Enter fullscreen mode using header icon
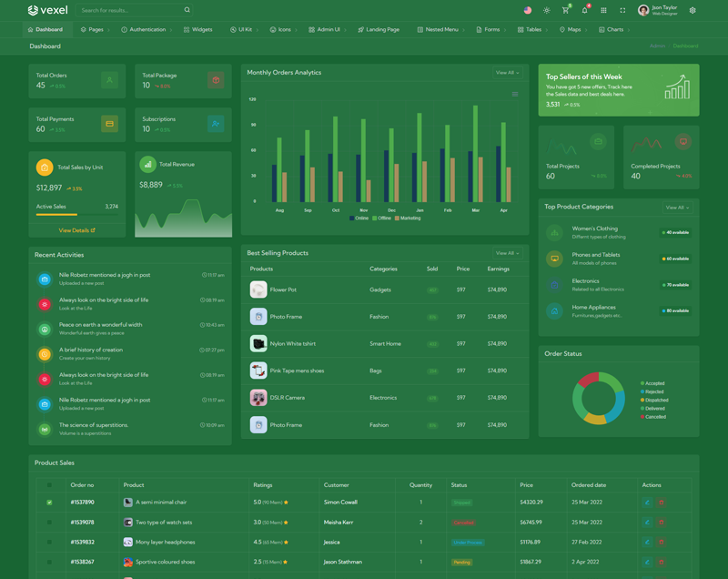 tap(622, 11)
